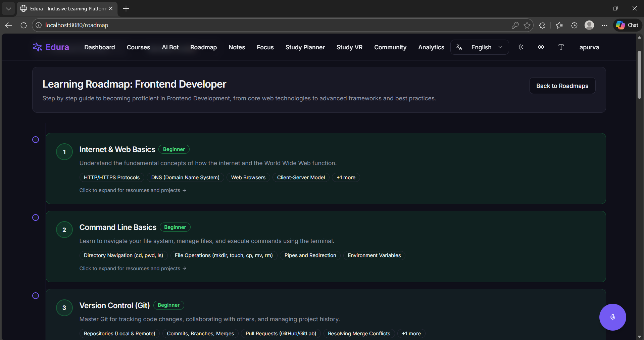The width and height of the screenshot is (644, 340).
Task: Open the Study VR nav item
Action: coord(350,47)
